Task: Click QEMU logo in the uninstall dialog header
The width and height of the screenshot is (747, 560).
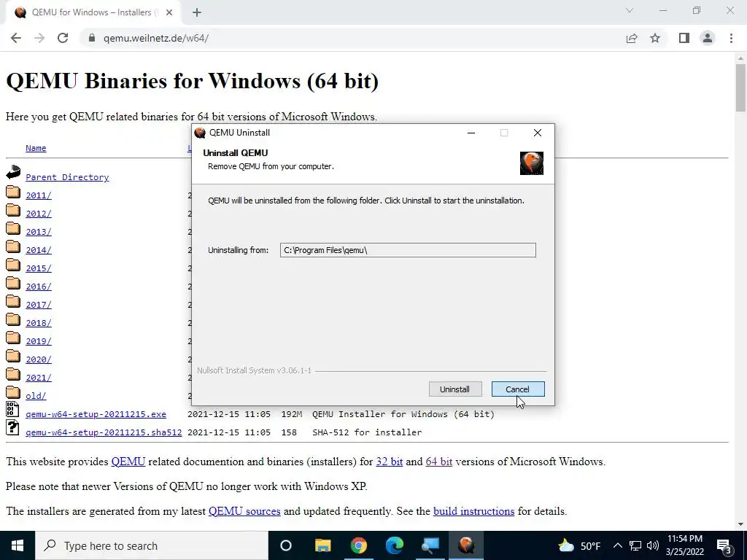Action: 531,163
